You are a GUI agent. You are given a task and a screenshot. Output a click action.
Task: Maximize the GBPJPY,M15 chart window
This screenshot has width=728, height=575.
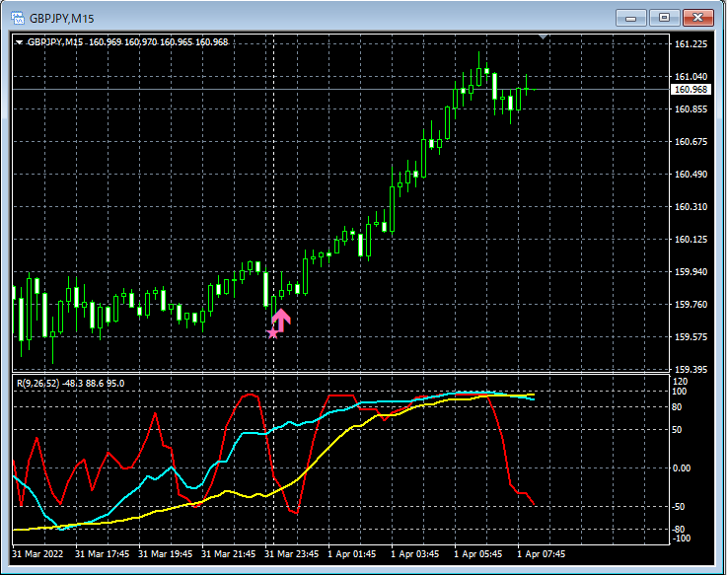pos(664,18)
